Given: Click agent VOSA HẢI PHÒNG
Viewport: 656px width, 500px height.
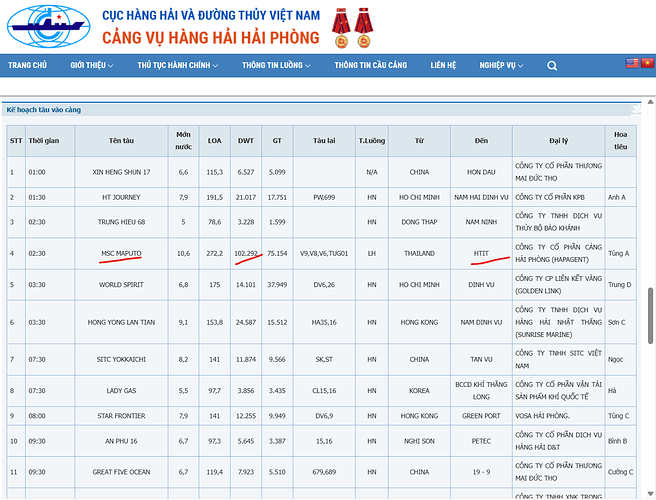Looking at the screenshot, I should 542,416.
